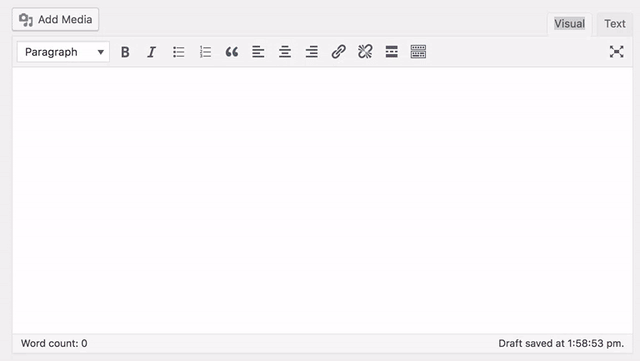Viewport: 640px width, 361px height.
Task: Insert a bulleted list
Action: tap(179, 52)
